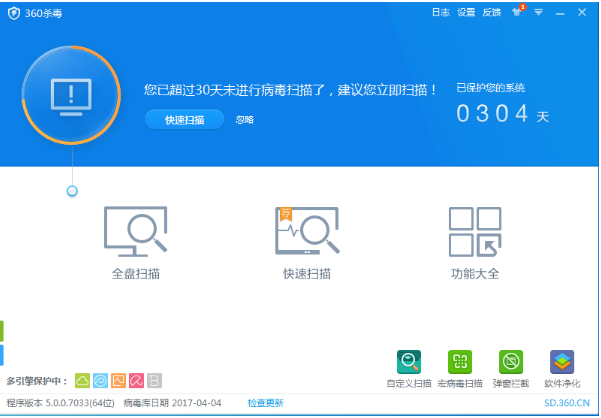Open 自定义扫描 custom scan icon

point(409,362)
